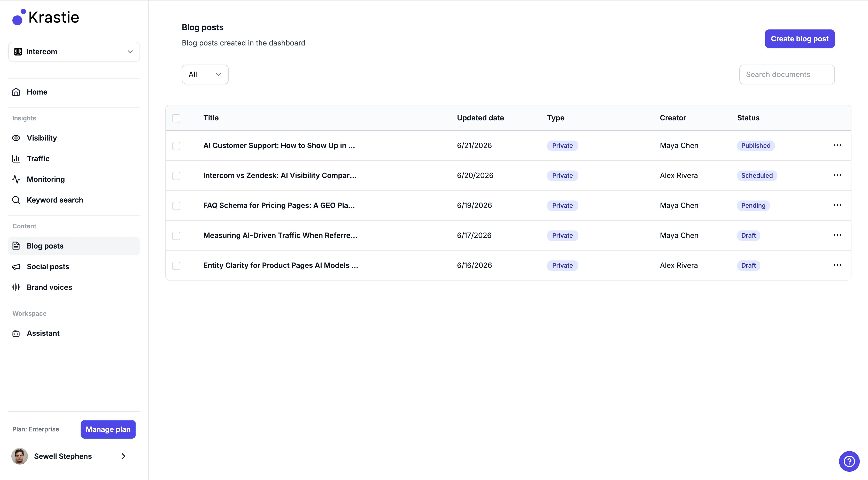The width and height of the screenshot is (868, 480).
Task: Click the Pending status badge
Action: click(x=753, y=206)
